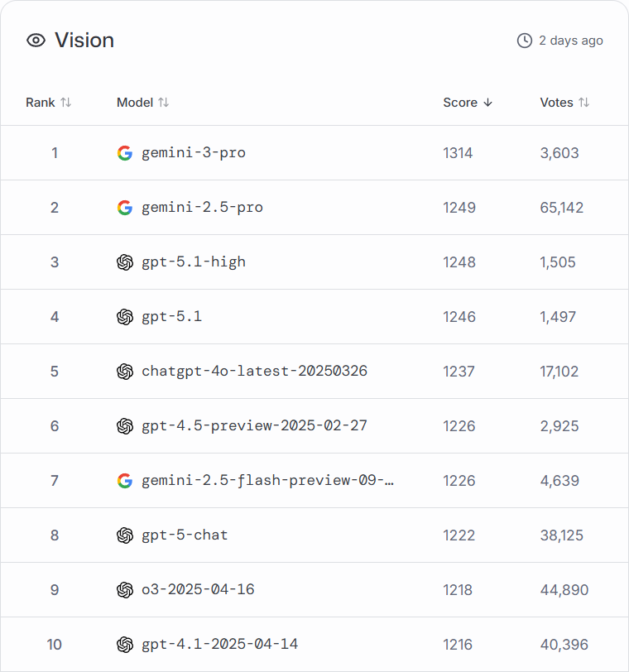The image size is (629, 672).
Task: Open the gpt-5.1 model name
Action: click(x=172, y=317)
